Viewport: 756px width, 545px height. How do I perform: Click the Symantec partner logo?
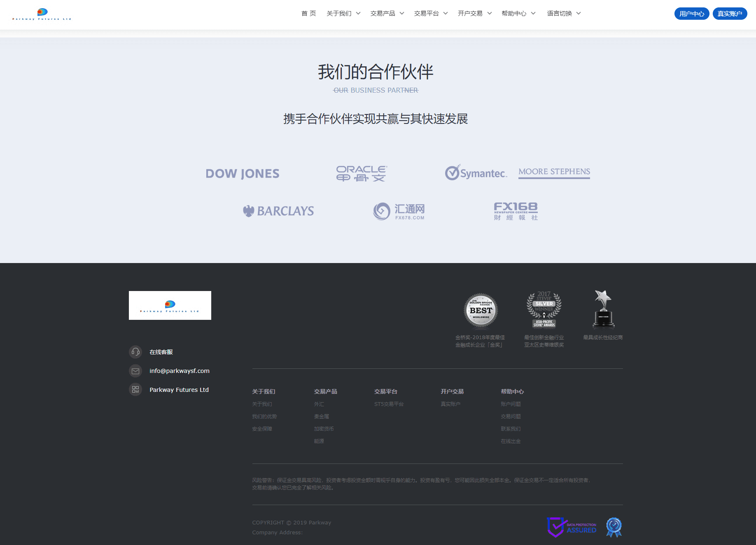click(x=476, y=172)
